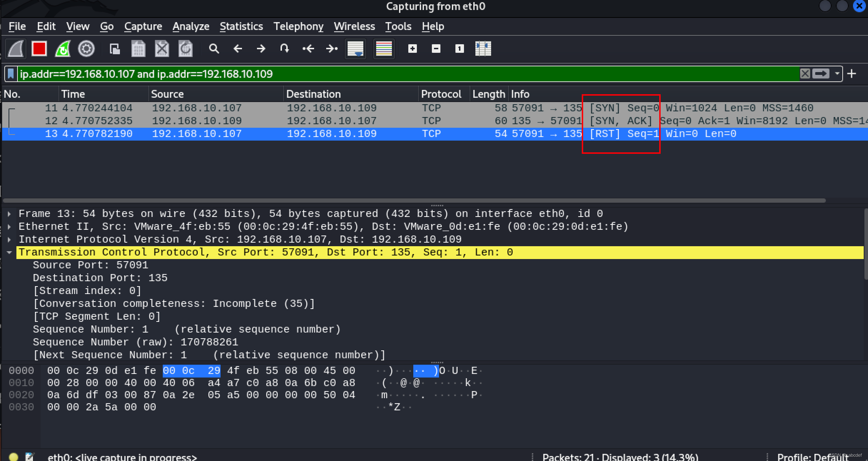Expand the Ethernet II details node
The height and width of the screenshot is (461, 868).
click(x=9, y=227)
